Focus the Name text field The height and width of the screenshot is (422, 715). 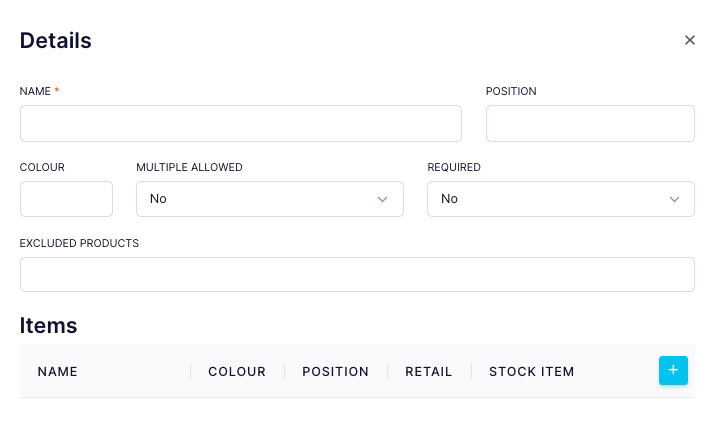pos(241,124)
